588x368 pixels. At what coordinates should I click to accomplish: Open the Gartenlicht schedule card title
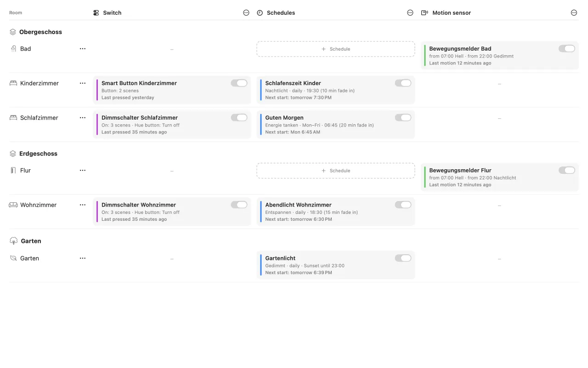click(x=280, y=258)
